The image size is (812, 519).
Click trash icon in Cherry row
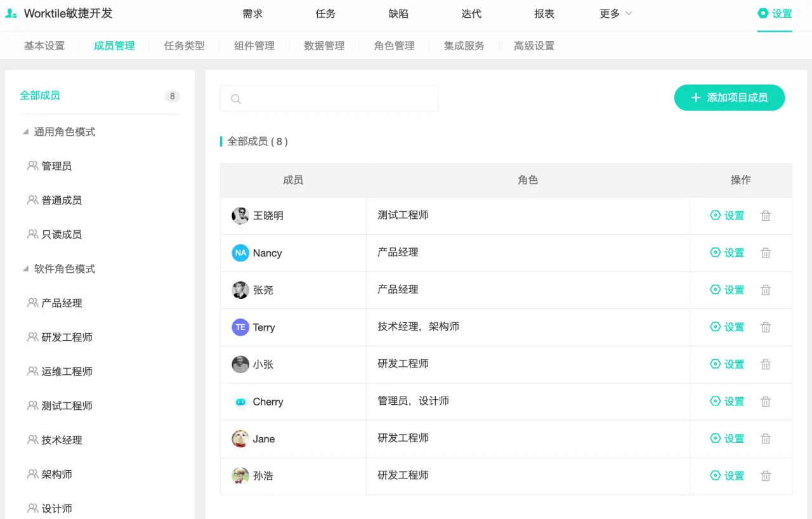[766, 402]
